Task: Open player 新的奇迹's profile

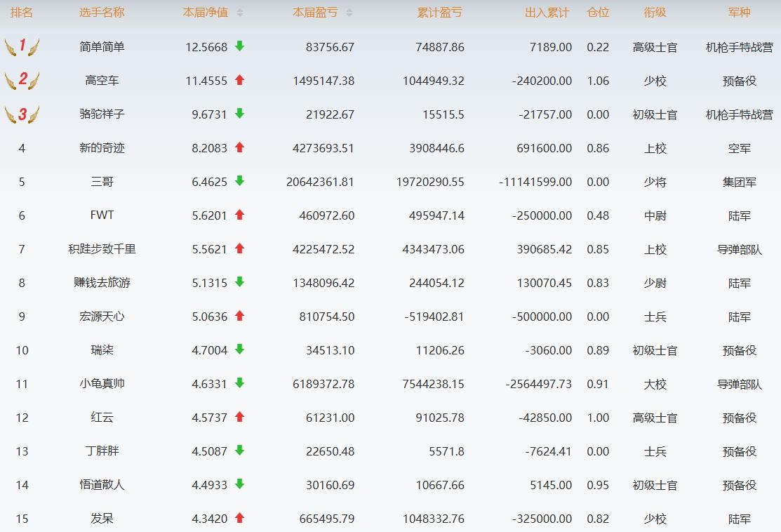Action: point(102,148)
